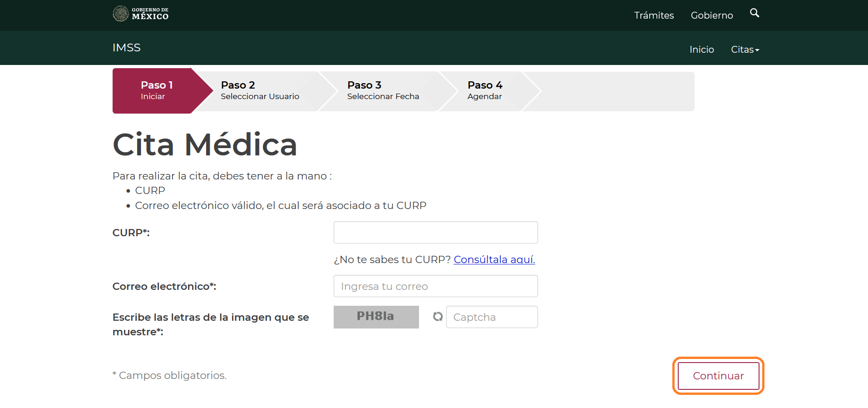Open the Consúltala aquí link
This screenshot has width=868, height=408.
pyautogui.click(x=494, y=259)
